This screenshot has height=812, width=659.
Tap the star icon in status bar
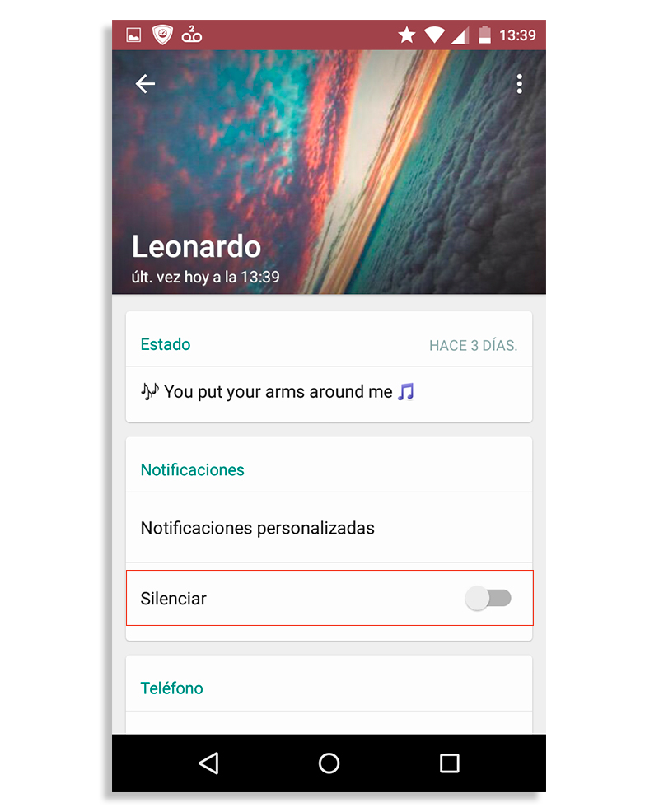pyautogui.click(x=406, y=35)
